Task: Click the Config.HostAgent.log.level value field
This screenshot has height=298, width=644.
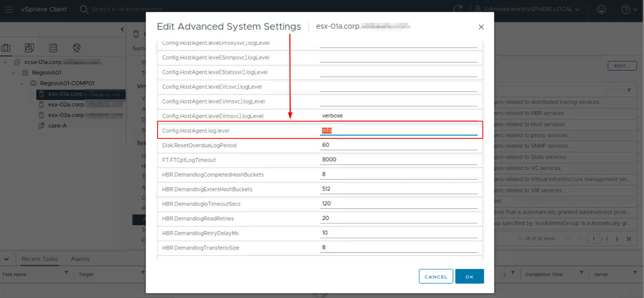Action: point(398,130)
